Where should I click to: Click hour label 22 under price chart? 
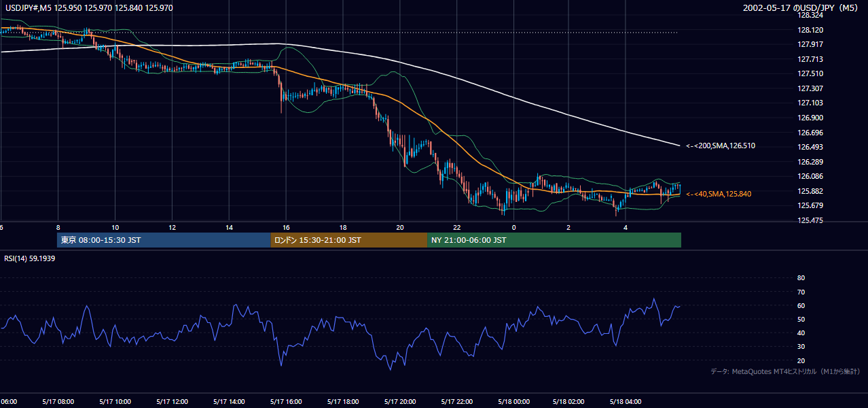tap(457, 227)
